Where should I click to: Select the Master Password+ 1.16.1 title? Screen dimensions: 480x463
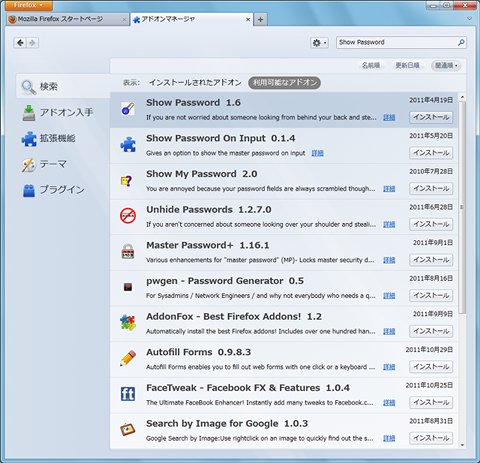point(208,245)
